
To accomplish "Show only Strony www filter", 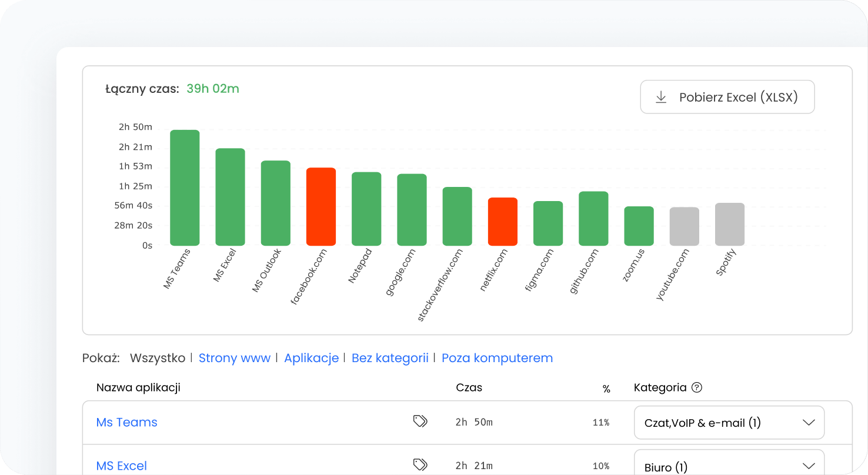I will pyautogui.click(x=234, y=358).
